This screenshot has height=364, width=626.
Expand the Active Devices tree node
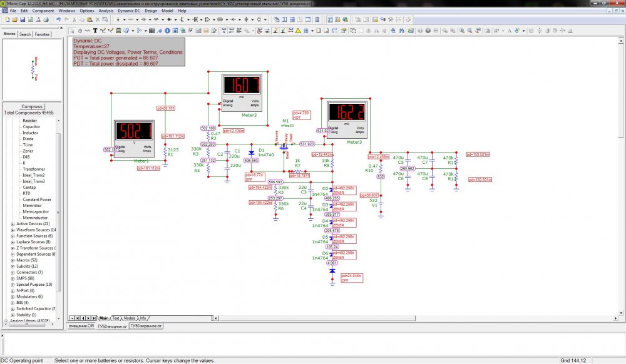[x=13, y=223]
